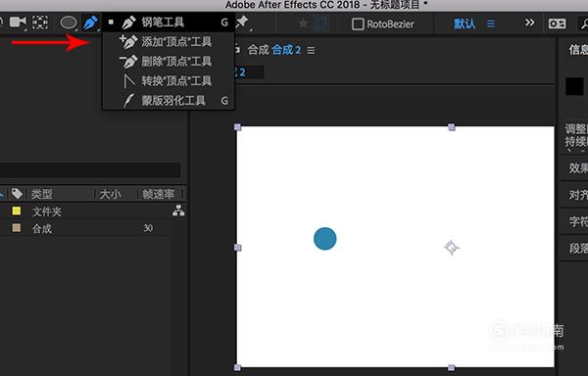Open the 合成2 panel menu
This screenshot has height=376, width=588.
(x=311, y=50)
